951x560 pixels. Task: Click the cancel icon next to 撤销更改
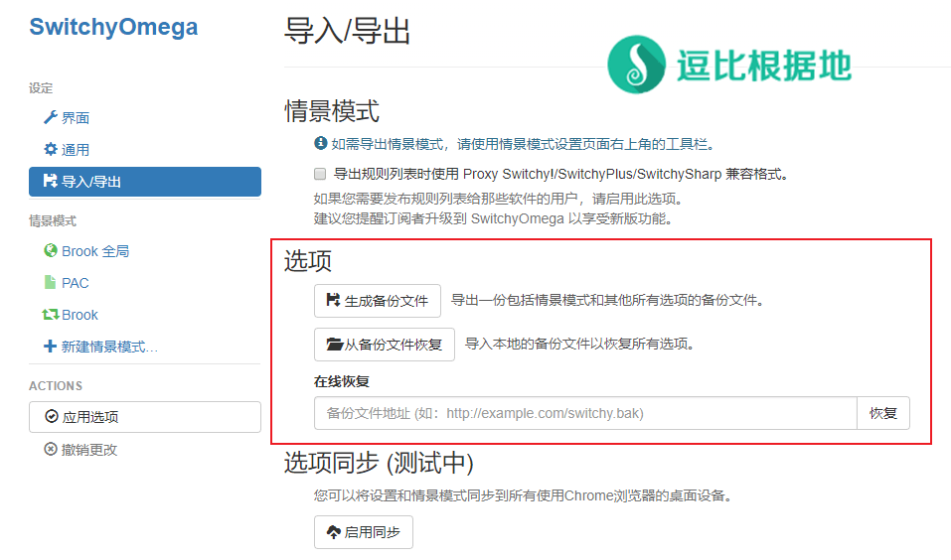pos(51,449)
